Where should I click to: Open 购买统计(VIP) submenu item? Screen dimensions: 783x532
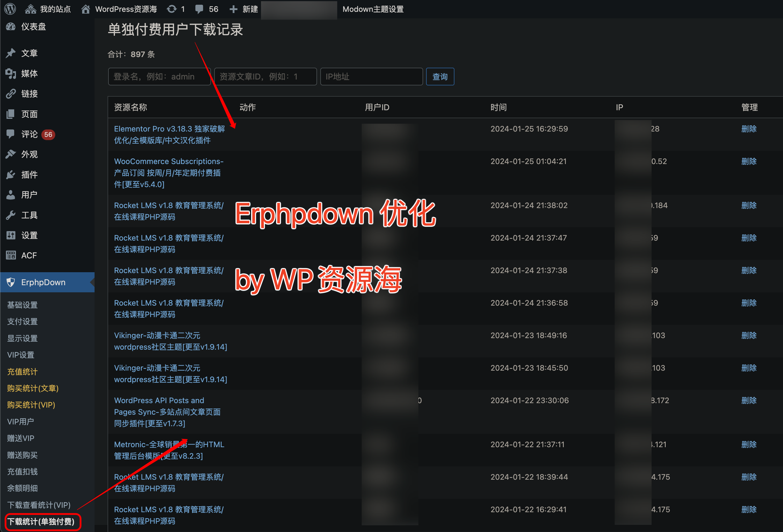[31, 405]
